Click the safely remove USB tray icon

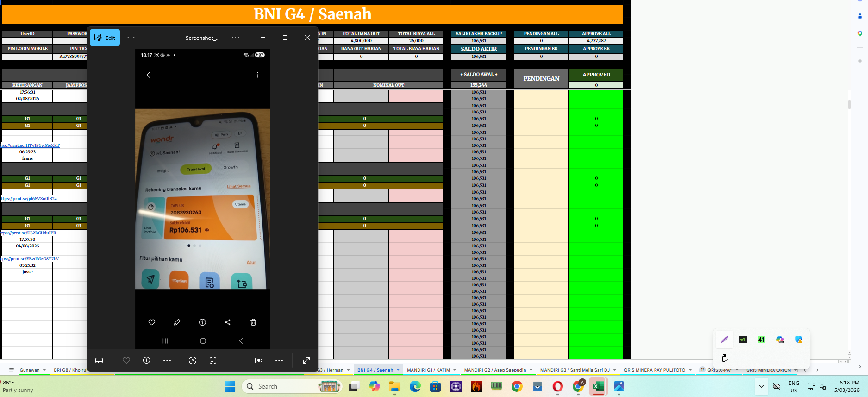[x=724, y=358]
